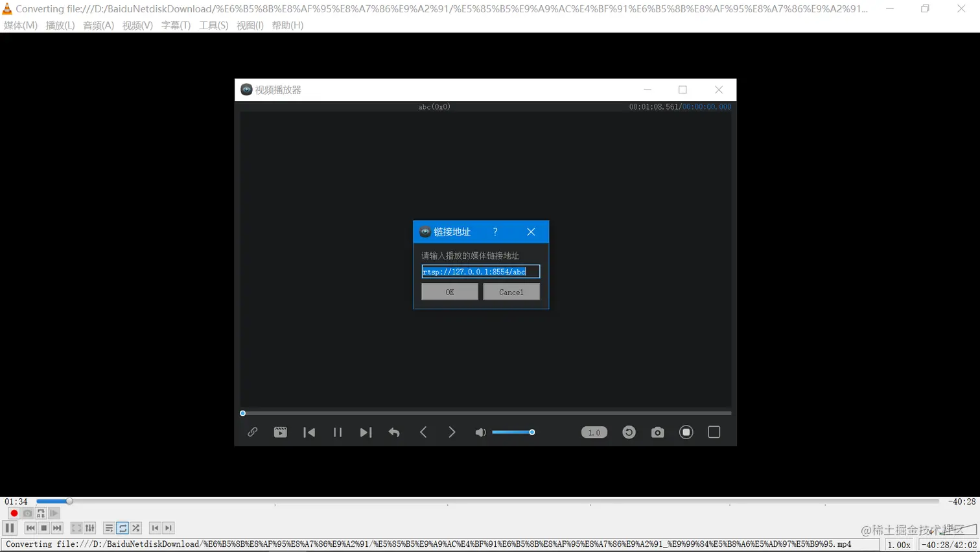Image resolution: width=980 pixels, height=552 pixels.
Task: Click VLC next chapter button
Action: tap(169, 528)
